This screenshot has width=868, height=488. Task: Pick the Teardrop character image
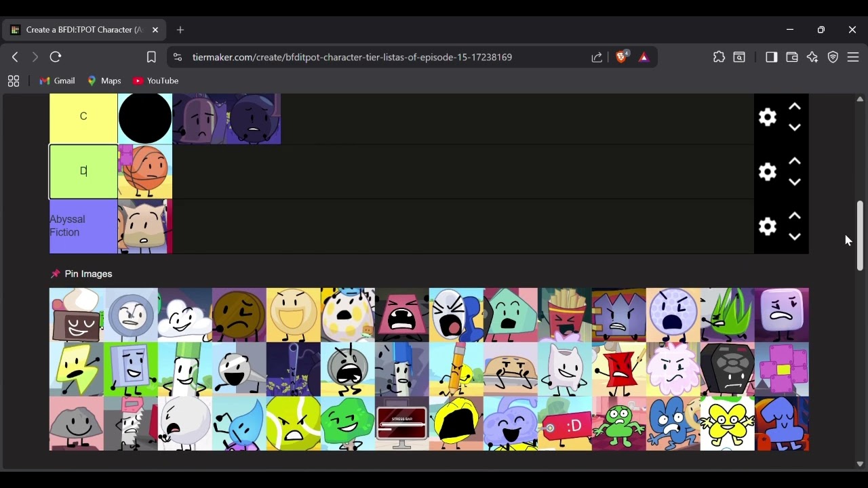[x=239, y=424]
